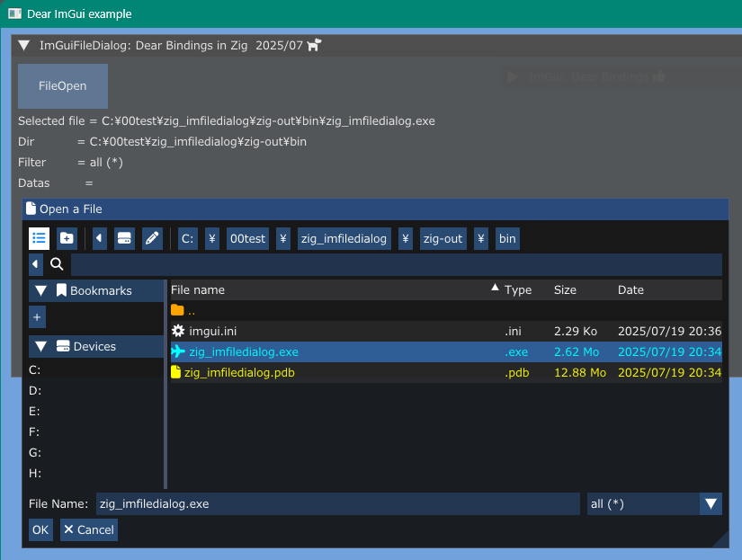Open the parent folder icon ".."
742x560 pixels.
pos(177,310)
